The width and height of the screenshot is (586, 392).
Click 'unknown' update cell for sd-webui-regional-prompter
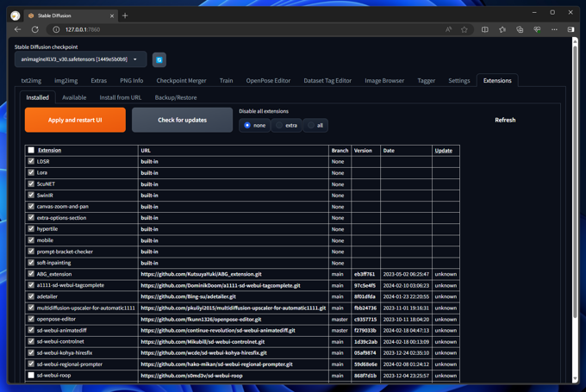pos(446,364)
